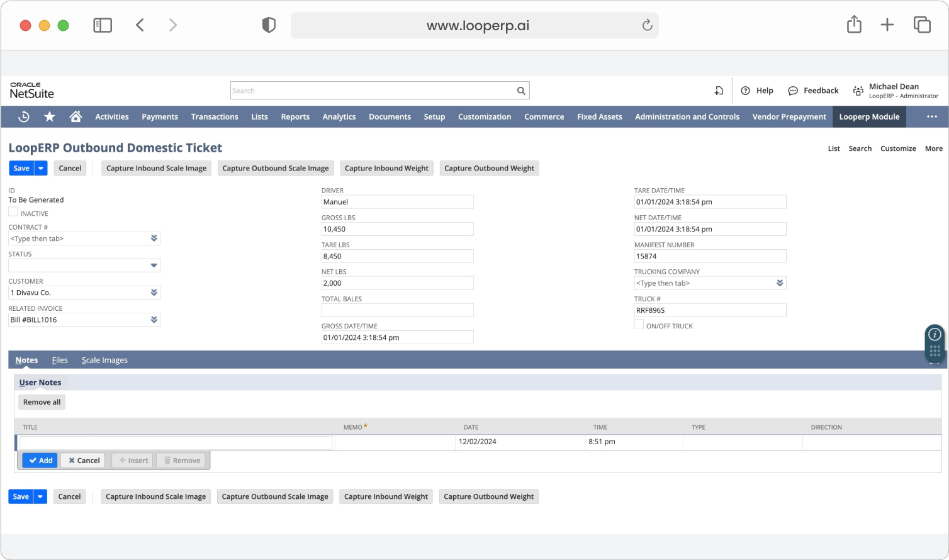Open the Recent Records clock icon
The width and height of the screenshot is (949, 560).
pos(24,116)
